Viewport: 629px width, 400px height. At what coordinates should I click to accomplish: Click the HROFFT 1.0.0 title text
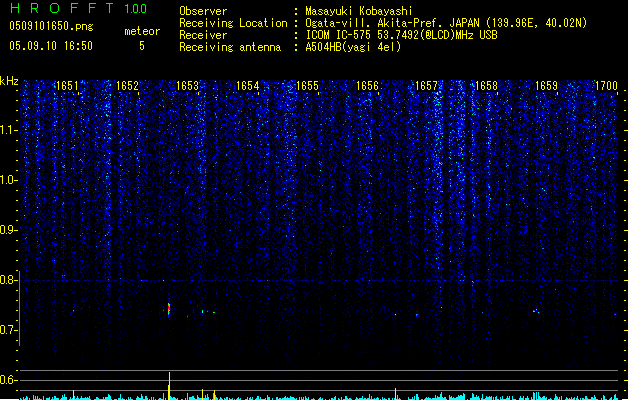[x=79, y=8]
